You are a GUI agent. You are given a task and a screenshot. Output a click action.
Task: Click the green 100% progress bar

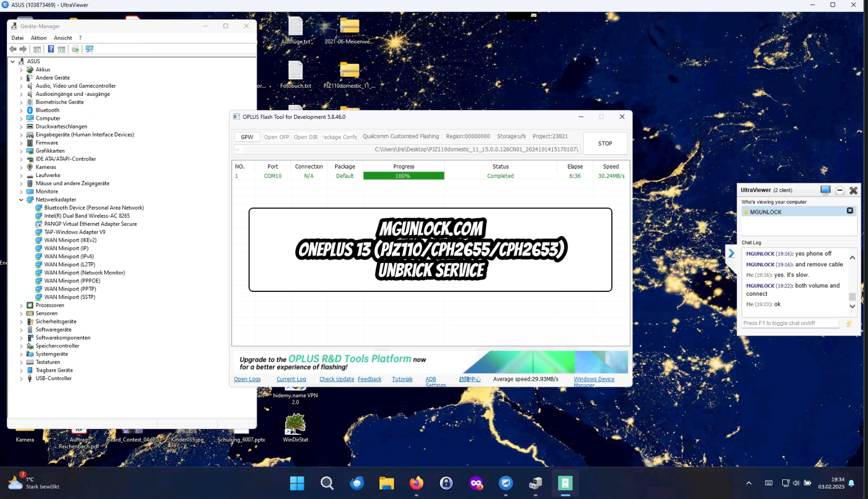click(403, 176)
